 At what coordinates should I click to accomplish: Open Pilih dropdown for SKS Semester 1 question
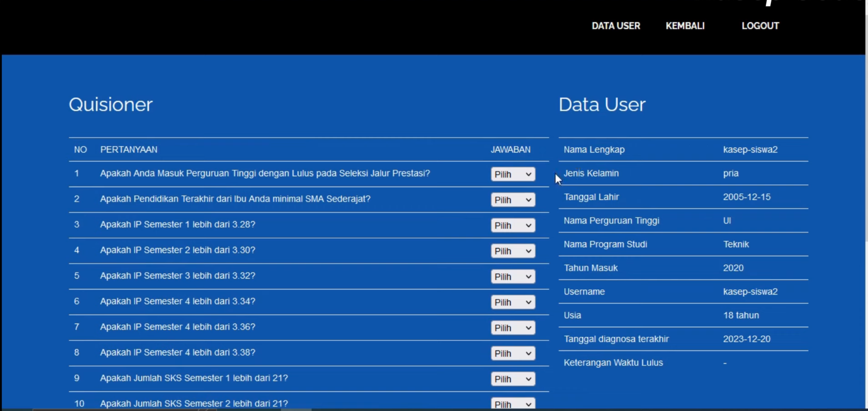513,379
